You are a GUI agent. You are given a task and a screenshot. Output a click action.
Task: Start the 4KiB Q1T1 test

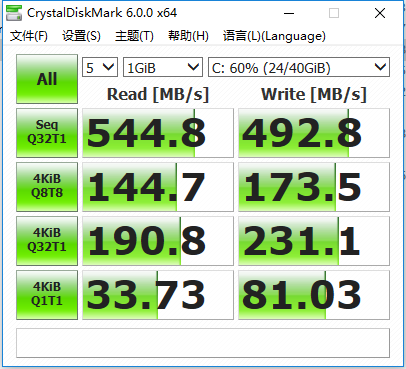(47, 295)
